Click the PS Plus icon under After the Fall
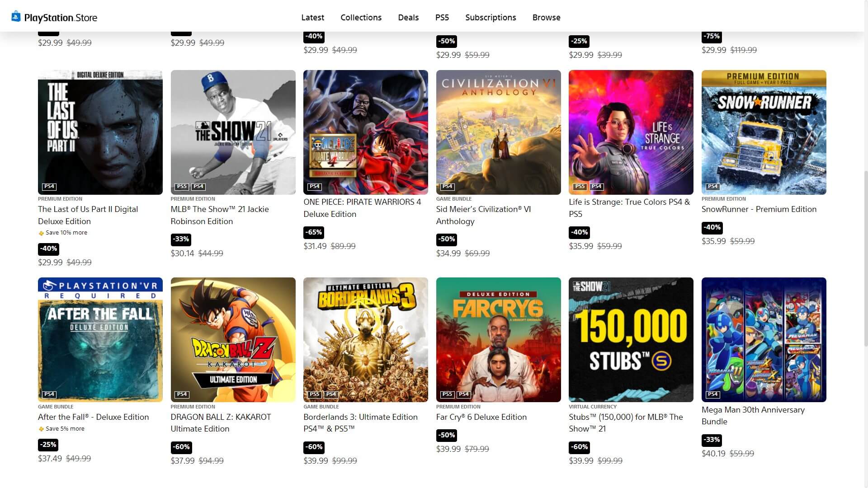The height and width of the screenshot is (488, 868). pos(41,429)
